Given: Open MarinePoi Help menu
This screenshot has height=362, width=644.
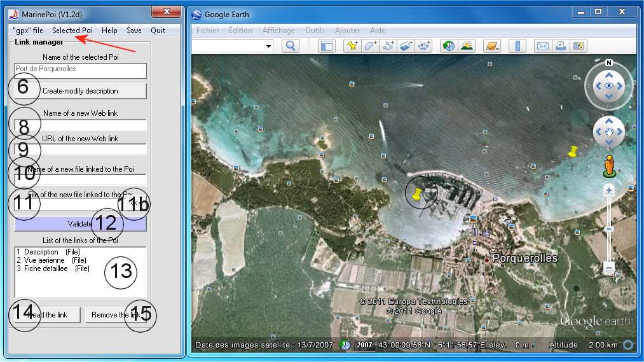Looking at the screenshot, I should 109,31.
